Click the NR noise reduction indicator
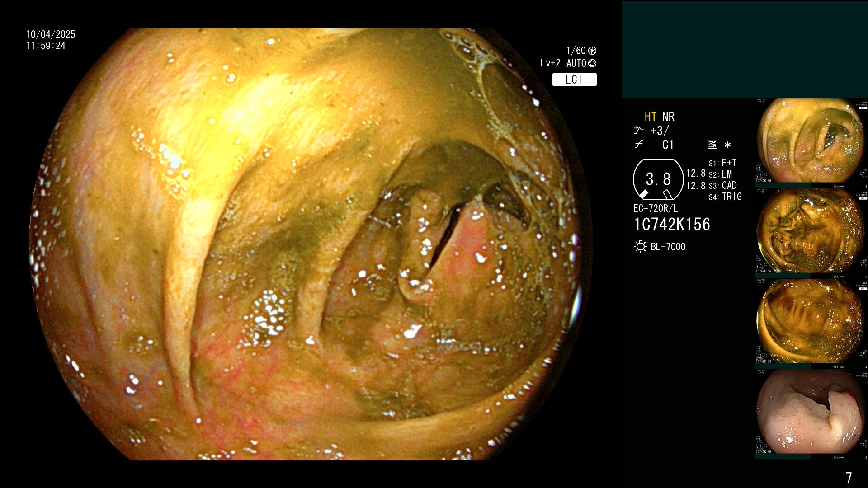Image resolution: width=868 pixels, height=488 pixels. (668, 117)
